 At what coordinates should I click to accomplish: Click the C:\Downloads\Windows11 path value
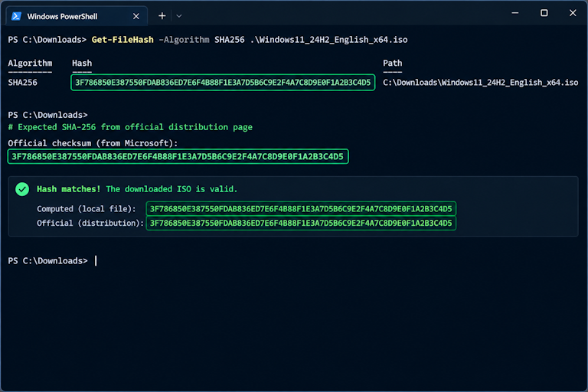click(x=480, y=83)
